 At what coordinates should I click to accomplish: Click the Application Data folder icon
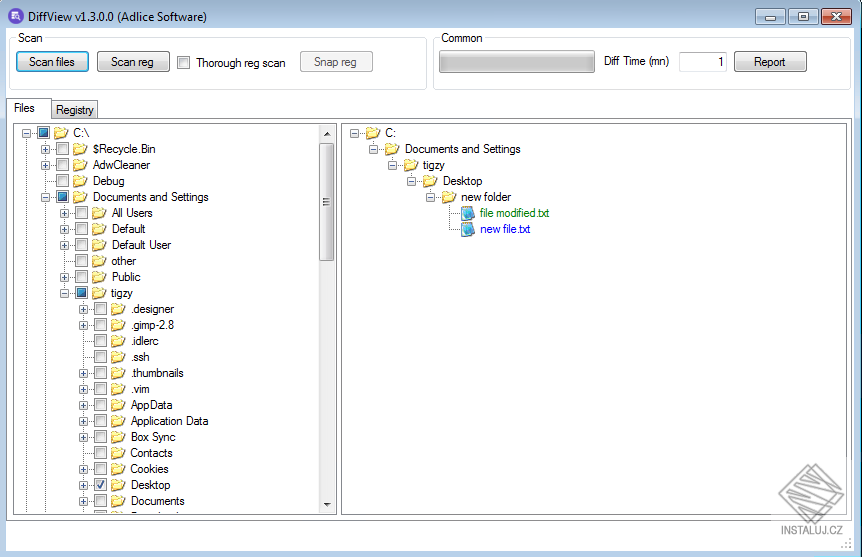click(x=118, y=421)
